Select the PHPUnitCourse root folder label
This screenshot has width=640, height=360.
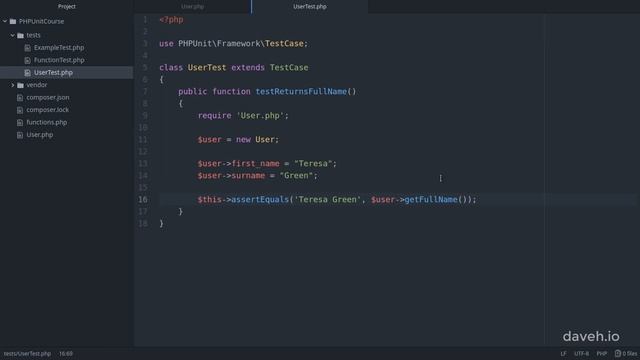click(42, 21)
